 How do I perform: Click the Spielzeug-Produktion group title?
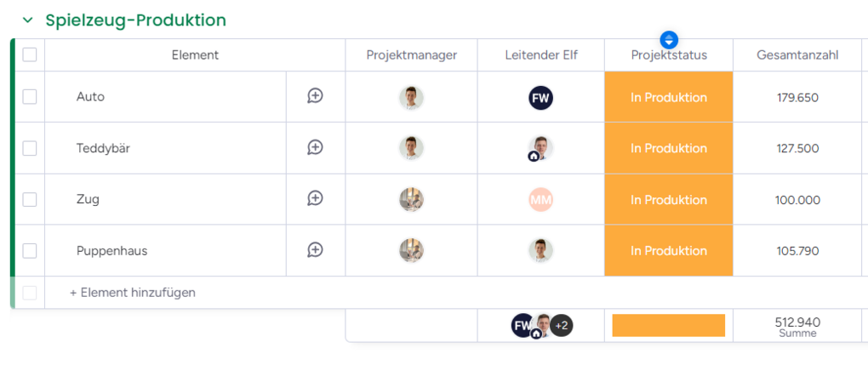coord(135,20)
